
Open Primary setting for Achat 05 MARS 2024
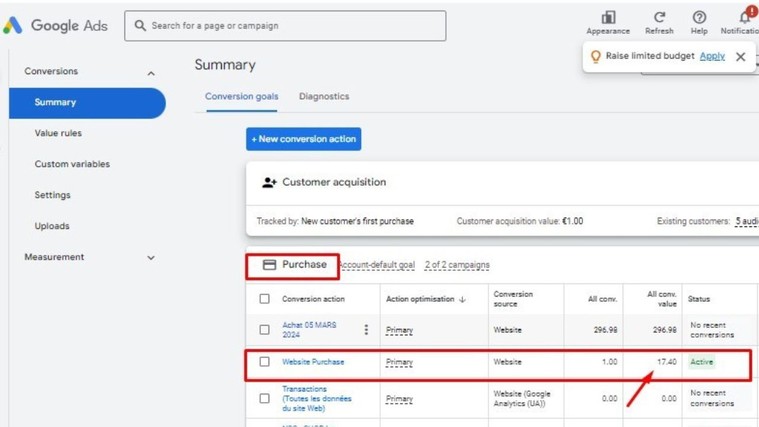click(399, 330)
